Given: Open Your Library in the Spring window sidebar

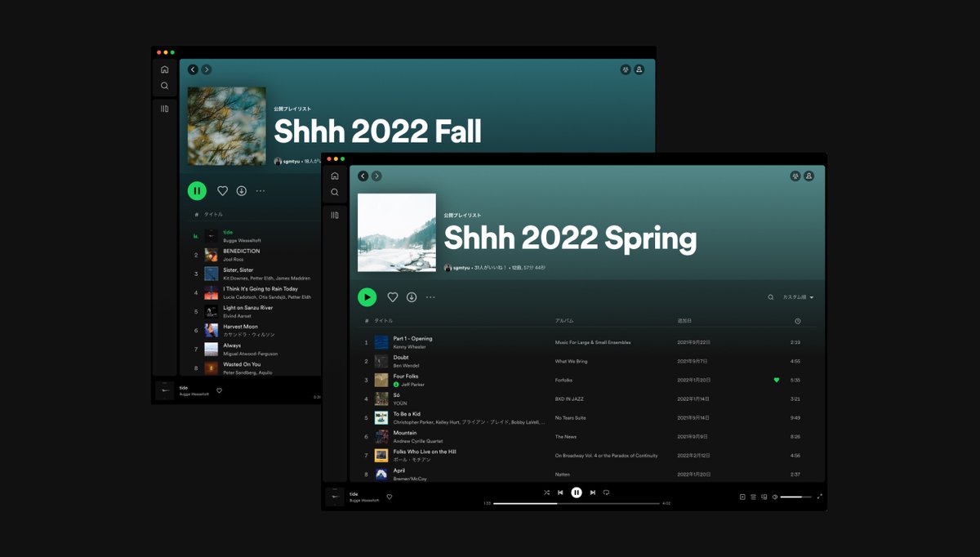Looking at the screenshot, I should coord(335,215).
